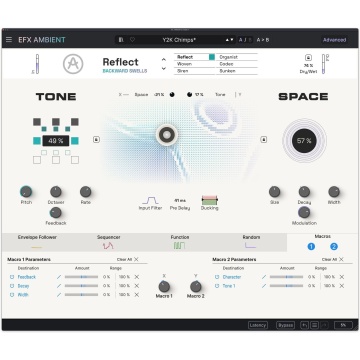The image size is (360, 360).
Task: Remove Width from Macro 1 with its X
Action: pos(137,295)
